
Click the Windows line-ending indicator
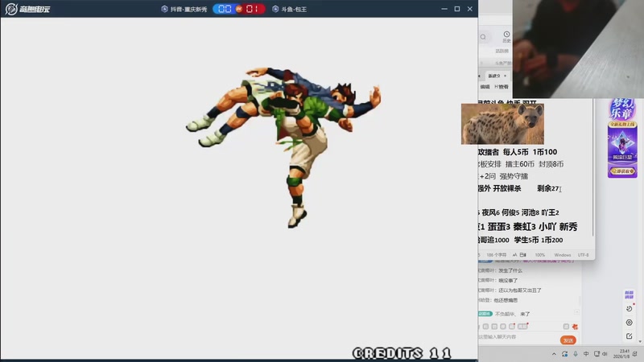[x=562, y=255]
